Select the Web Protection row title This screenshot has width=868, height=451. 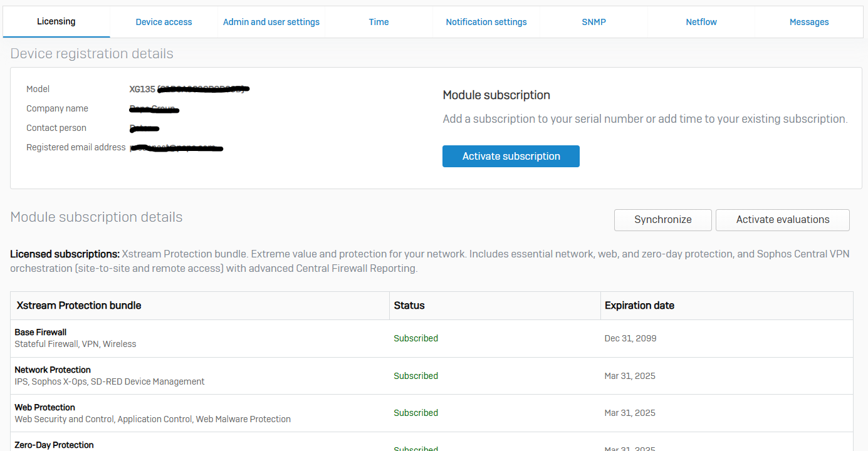pyautogui.click(x=44, y=407)
